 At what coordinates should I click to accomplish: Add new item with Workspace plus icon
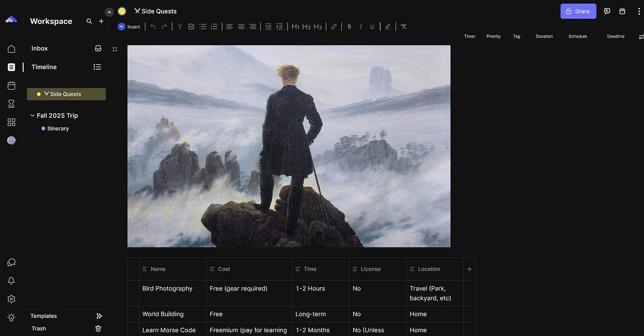pos(101,21)
